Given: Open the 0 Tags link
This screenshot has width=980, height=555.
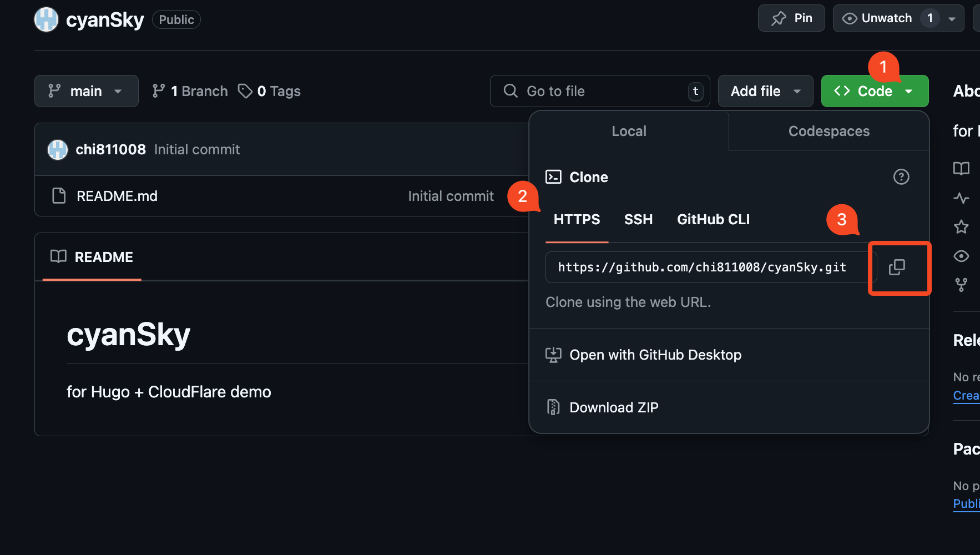Looking at the screenshot, I should [269, 91].
